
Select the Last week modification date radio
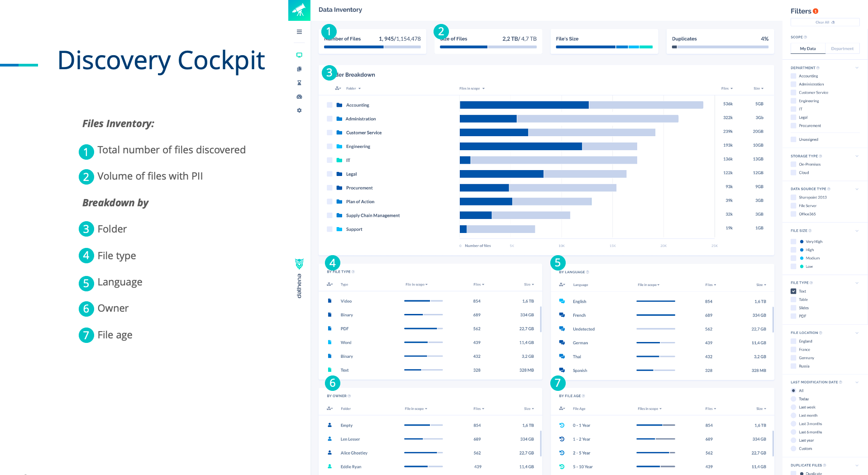[x=793, y=407]
